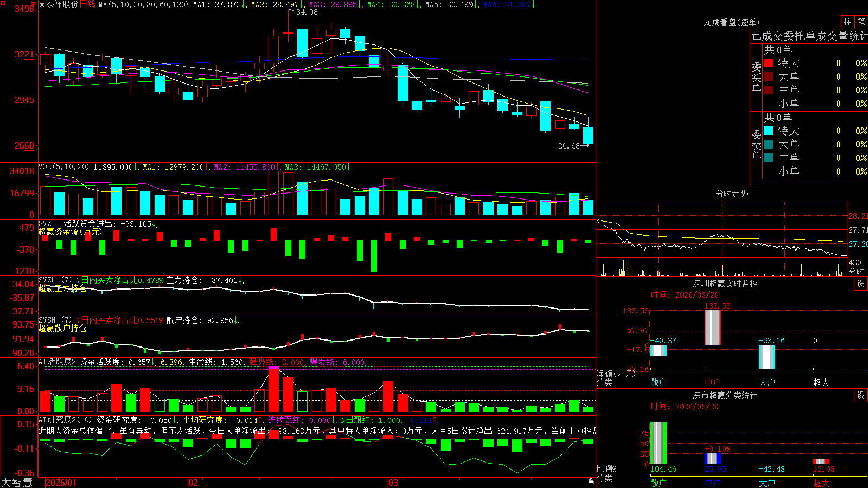Toggle the 笔 tick display mode
This screenshot has width=868, height=488.
click(x=861, y=22)
